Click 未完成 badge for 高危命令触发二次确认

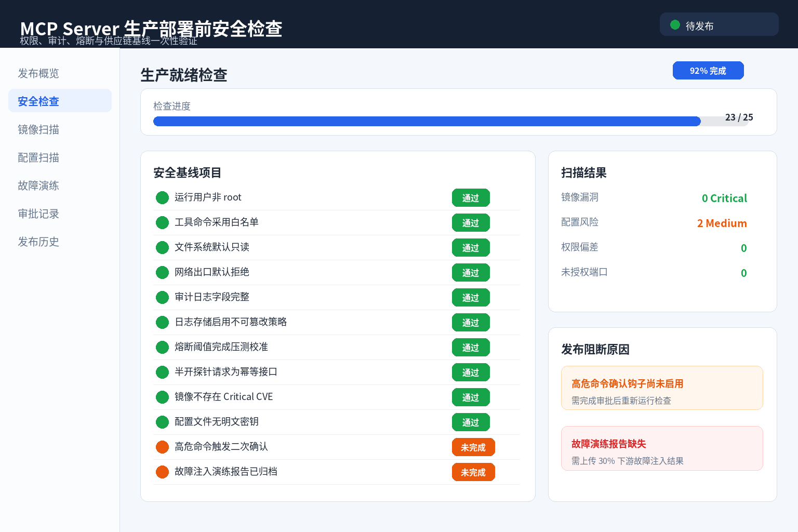473,447
